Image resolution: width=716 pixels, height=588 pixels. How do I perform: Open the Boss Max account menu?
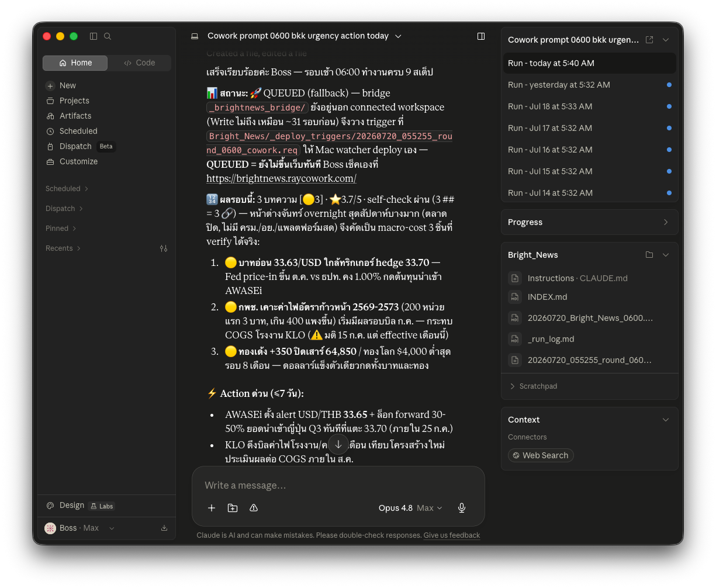coord(79,528)
